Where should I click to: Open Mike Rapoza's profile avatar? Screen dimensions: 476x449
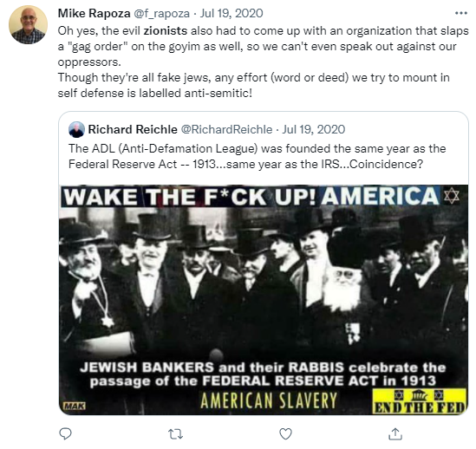click(28, 25)
